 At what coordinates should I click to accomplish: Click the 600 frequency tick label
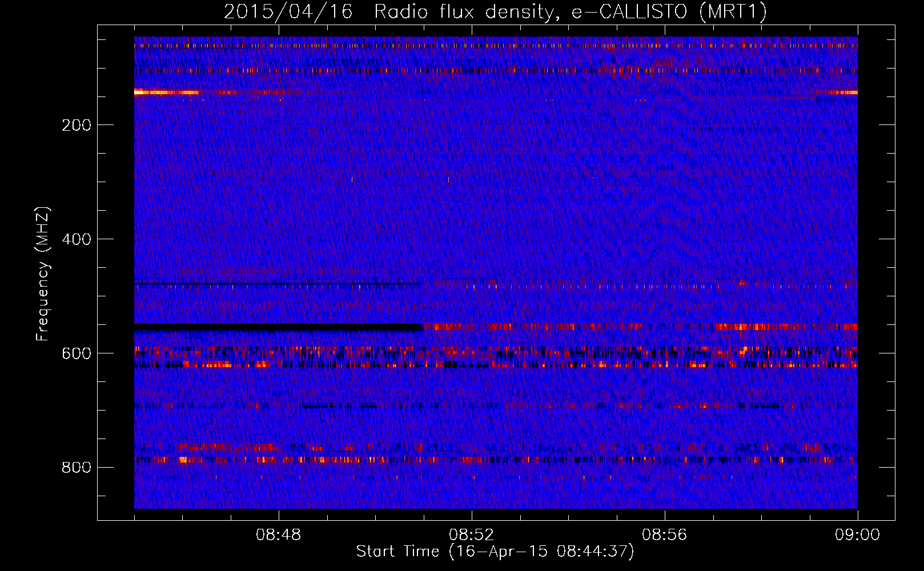[77, 353]
